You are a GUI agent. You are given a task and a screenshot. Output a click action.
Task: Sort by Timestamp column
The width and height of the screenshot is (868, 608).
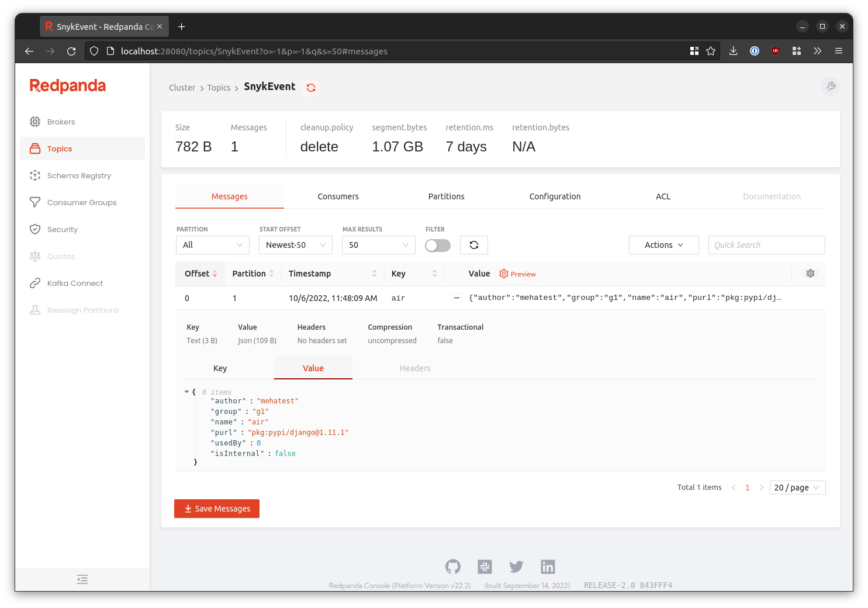[x=332, y=274]
